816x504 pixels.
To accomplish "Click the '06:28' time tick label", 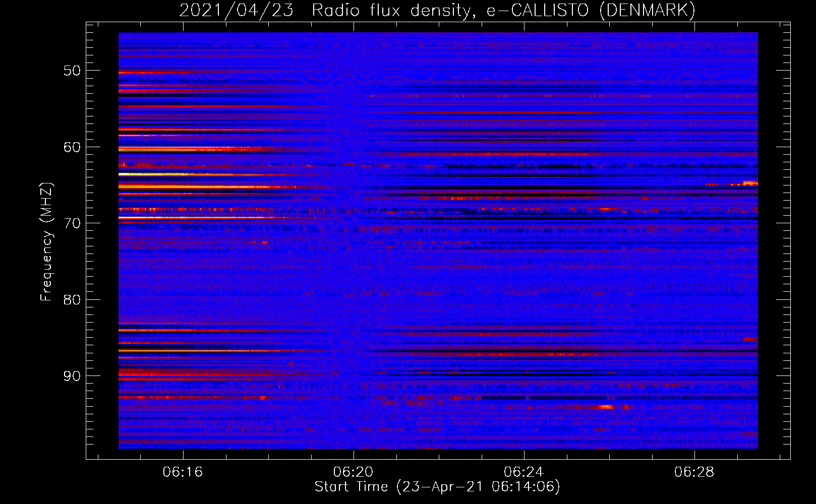I will [694, 472].
